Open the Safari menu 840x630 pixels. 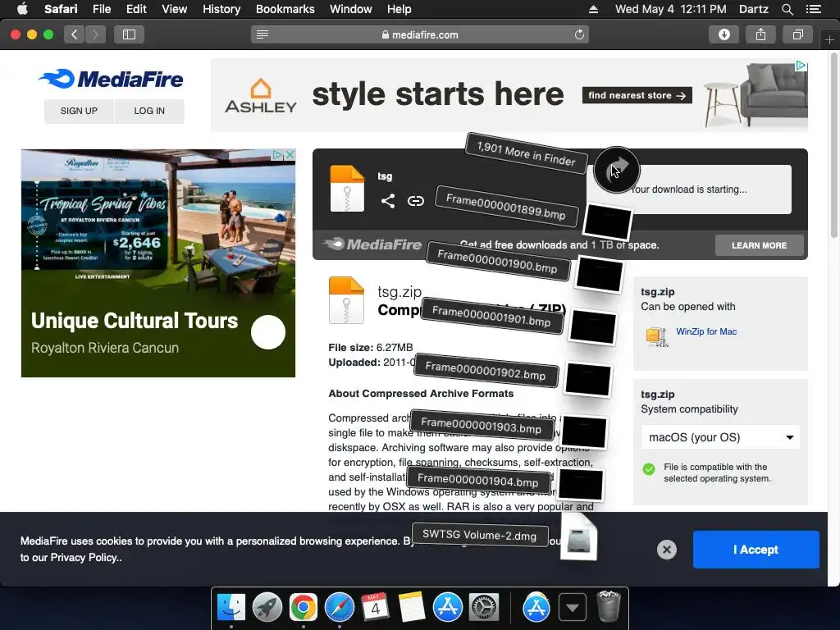pos(61,9)
